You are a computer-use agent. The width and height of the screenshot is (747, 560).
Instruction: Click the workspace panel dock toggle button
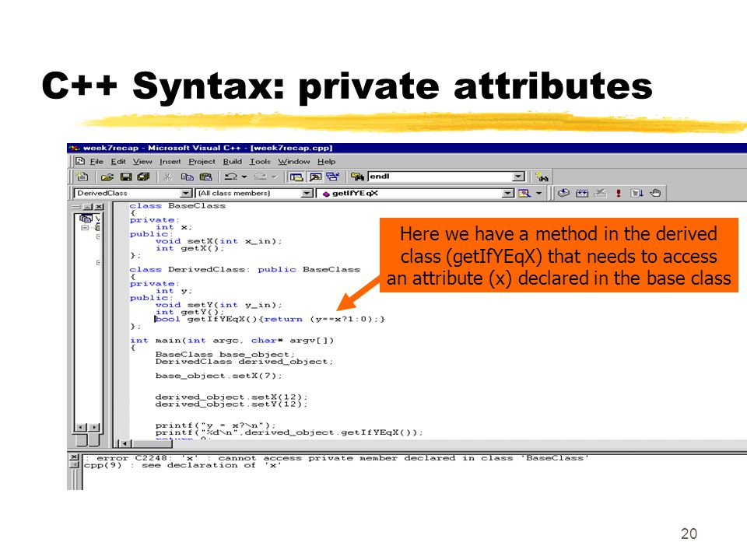88,207
